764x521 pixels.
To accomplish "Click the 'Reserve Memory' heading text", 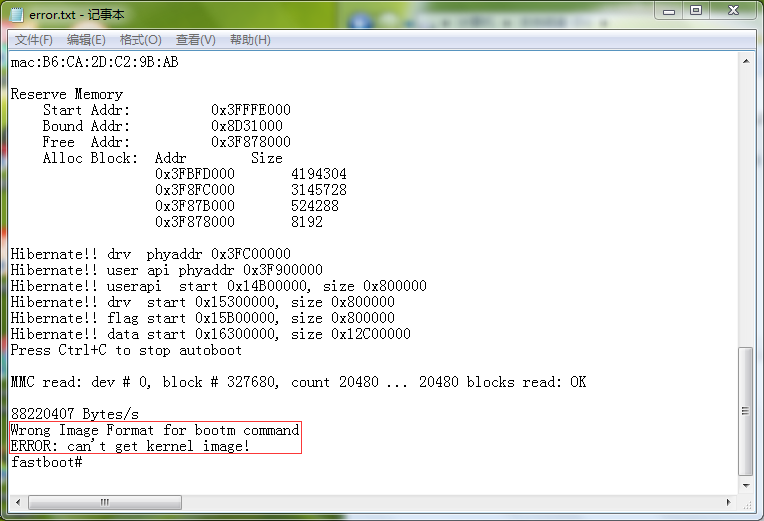I will pos(67,94).
